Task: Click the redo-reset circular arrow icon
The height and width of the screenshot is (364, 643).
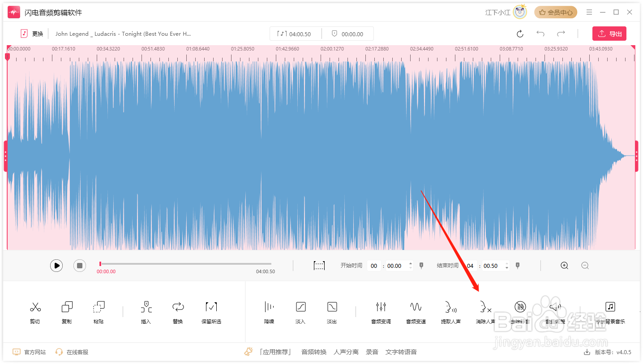Action: tap(520, 34)
